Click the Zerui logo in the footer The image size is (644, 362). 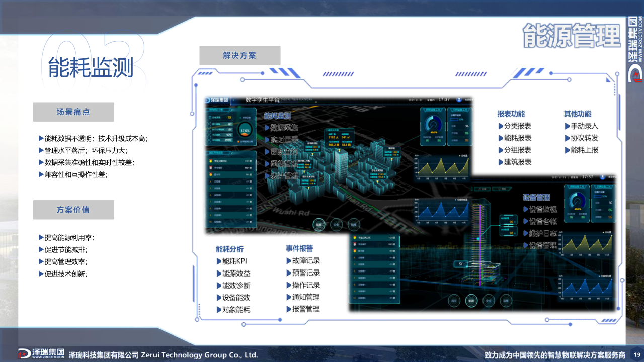tap(41, 354)
